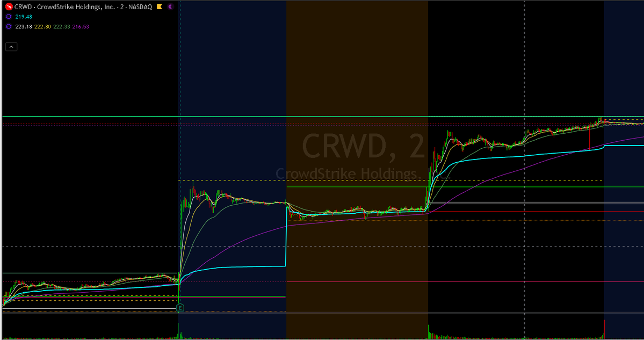Screen dimensions: 644x340
Task: Click the indicator icon next to 219.48
Action: click(9, 17)
